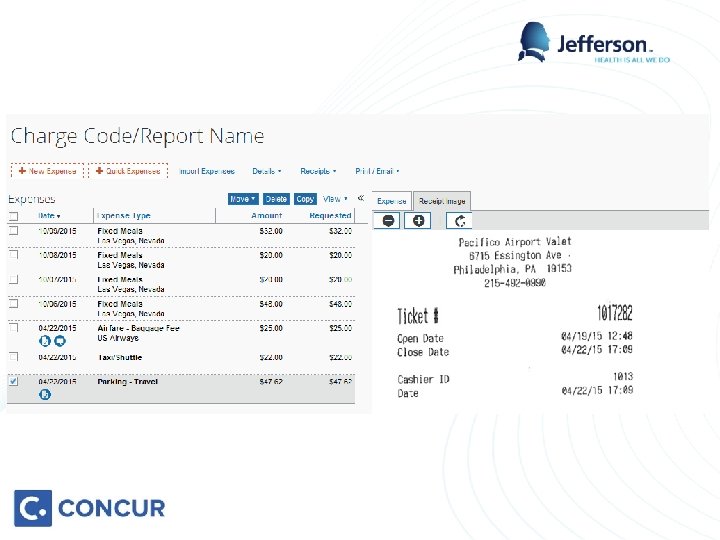This screenshot has height=540, width=720.
Task: Click Import Expenses link
Action: point(207,171)
